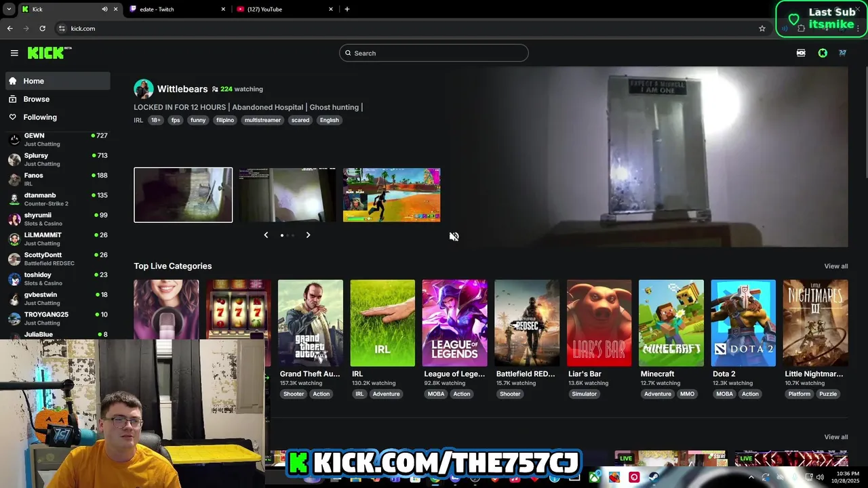
Task: Click Simulator tag under Liar's Bar
Action: [x=585, y=394]
